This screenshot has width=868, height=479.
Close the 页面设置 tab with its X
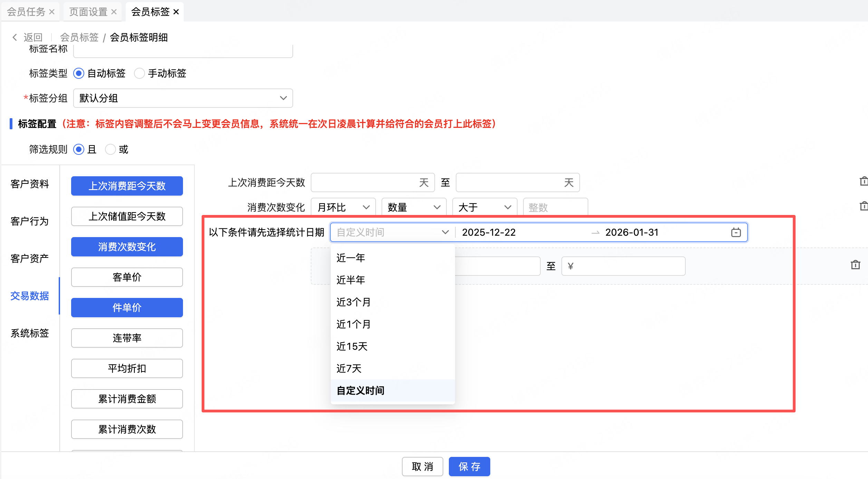pyautogui.click(x=114, y=12)
